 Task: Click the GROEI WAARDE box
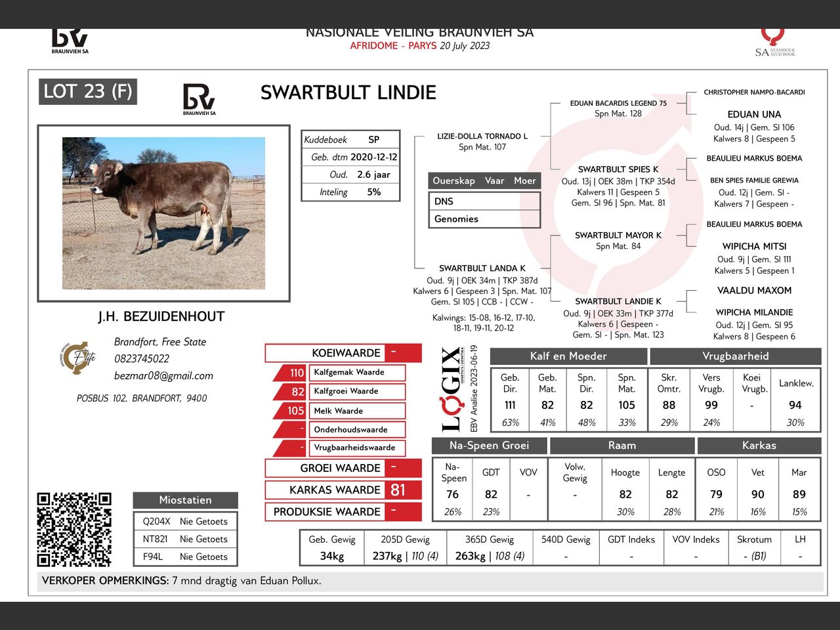tap(343, 468)
